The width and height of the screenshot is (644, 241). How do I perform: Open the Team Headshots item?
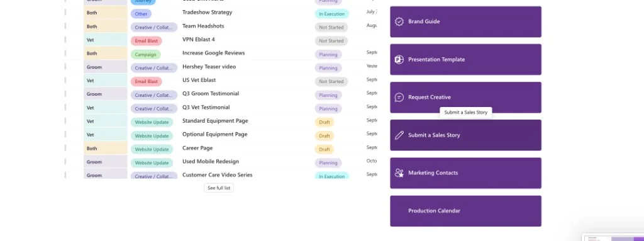pyautogui.click(x=203, y=26)
